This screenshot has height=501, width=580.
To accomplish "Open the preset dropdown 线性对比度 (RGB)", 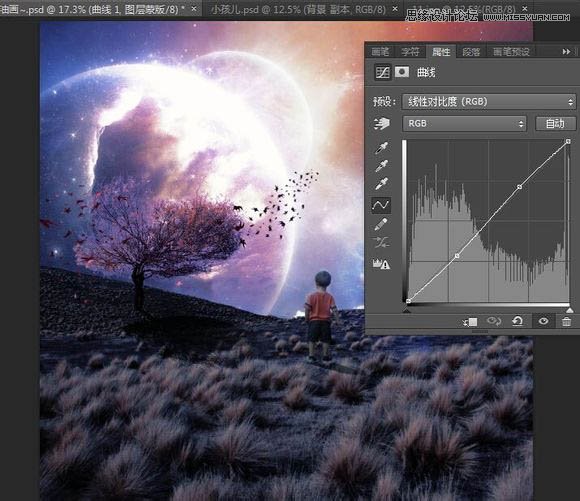I will (489, 101).
